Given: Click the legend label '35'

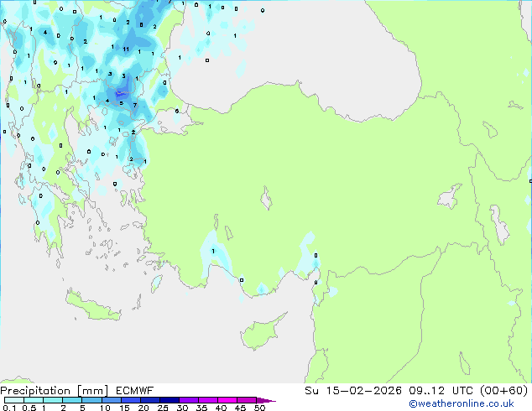Looking at the screenshot, I should (201, 408).
